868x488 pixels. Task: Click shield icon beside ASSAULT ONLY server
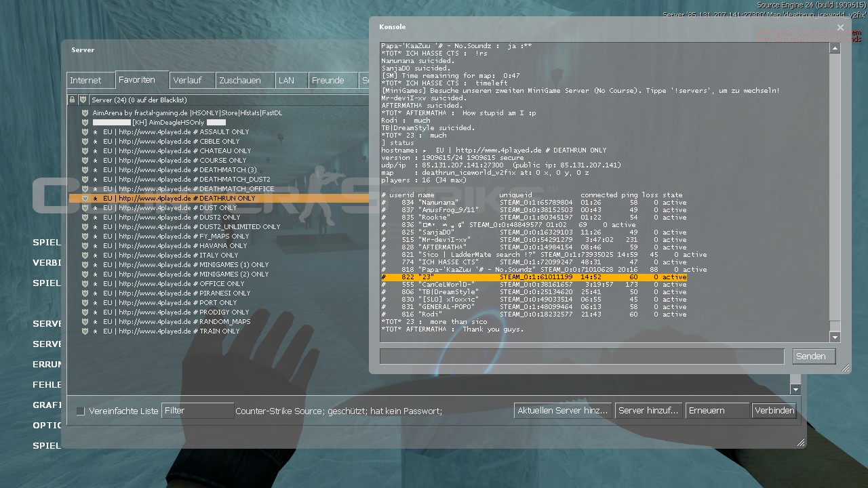(85, 131)
